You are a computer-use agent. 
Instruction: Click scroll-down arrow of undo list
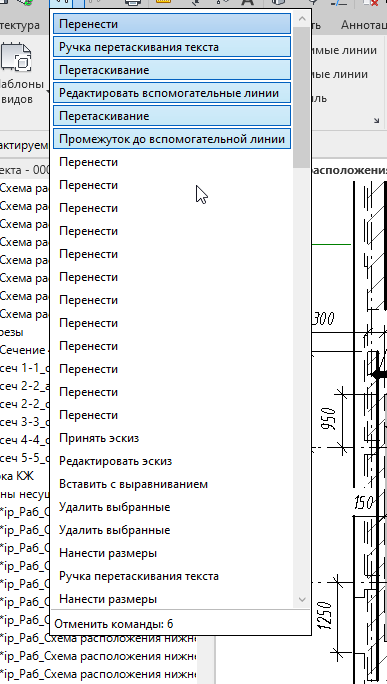[x=302, y=599]
